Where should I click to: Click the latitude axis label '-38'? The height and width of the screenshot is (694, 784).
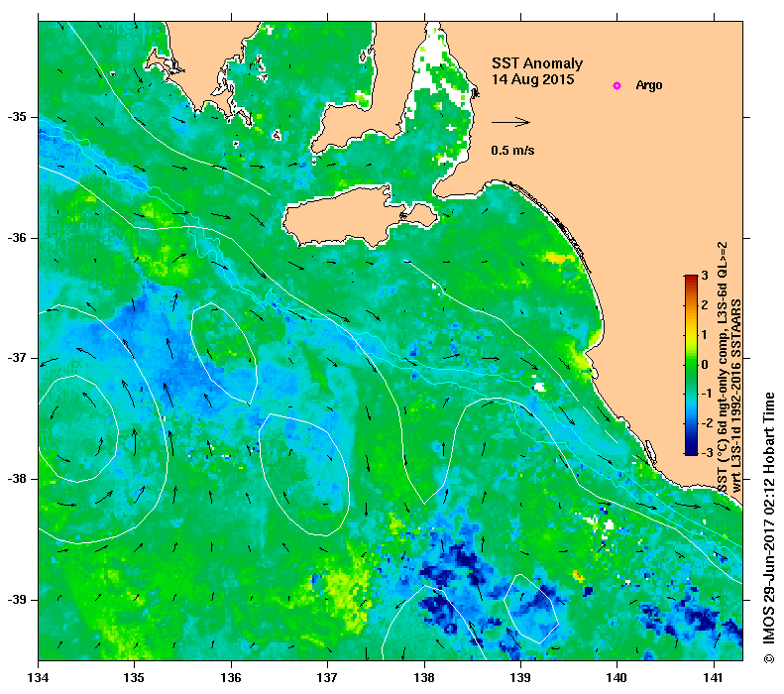(x=17, y=479)
